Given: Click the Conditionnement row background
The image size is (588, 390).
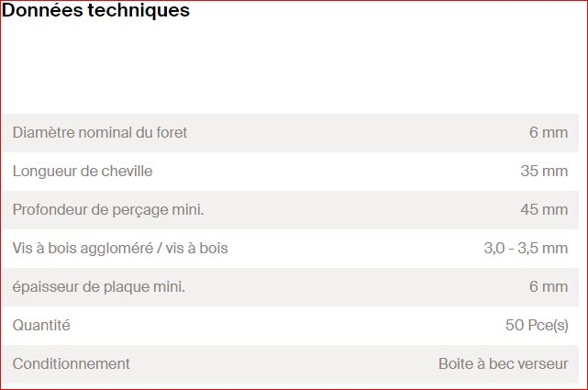Looking at the screenshot, I should (290, 364).
